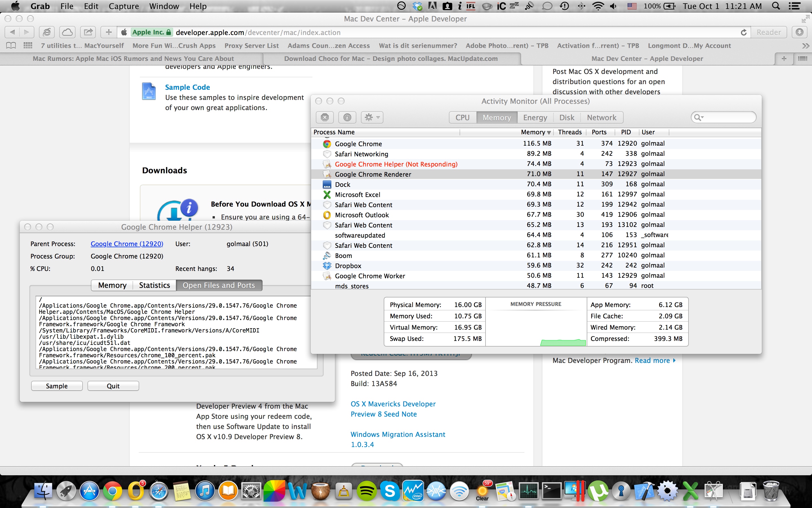This screenshot has height=508, width=812.
Task: Click the Wi-Fi status icon in menu bar
Action: click(598, 6)
